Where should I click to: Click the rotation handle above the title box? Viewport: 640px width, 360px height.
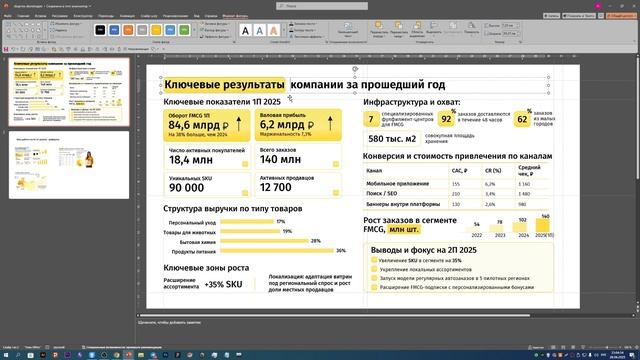355,69
